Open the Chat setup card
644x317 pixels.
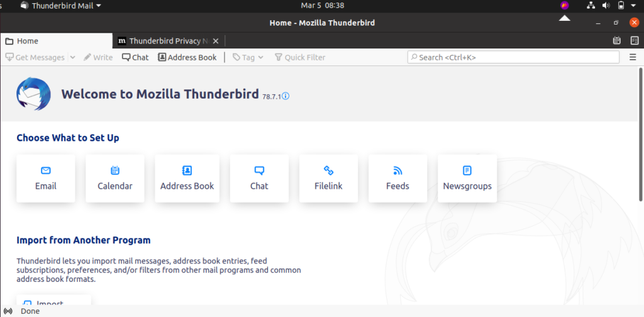pyautogui.click(x=259, y=179)
